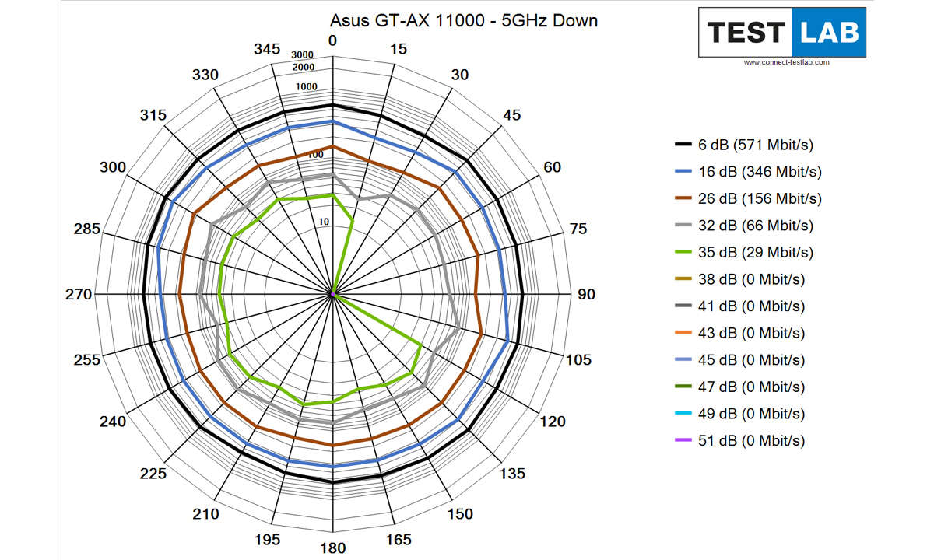Image resolution: width=934 pixels, height=560 pixels.
Task: Click the 60 degree angle label
Action: click(552, 167)
